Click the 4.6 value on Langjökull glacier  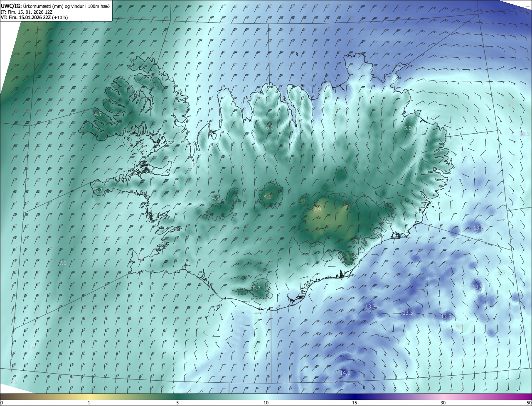[x=216, y=198]
